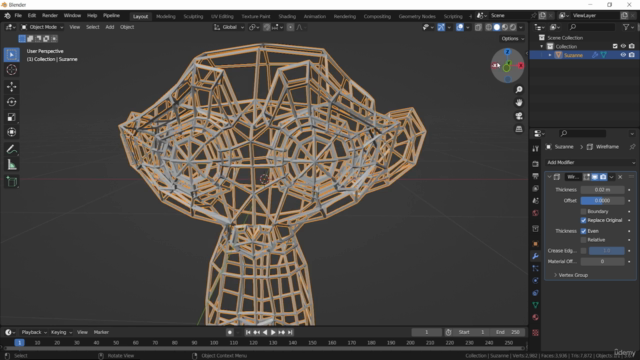Viewport: 640px width, 360px height.
Task: Open the Playback dropdown
Action: pos(34,332)
